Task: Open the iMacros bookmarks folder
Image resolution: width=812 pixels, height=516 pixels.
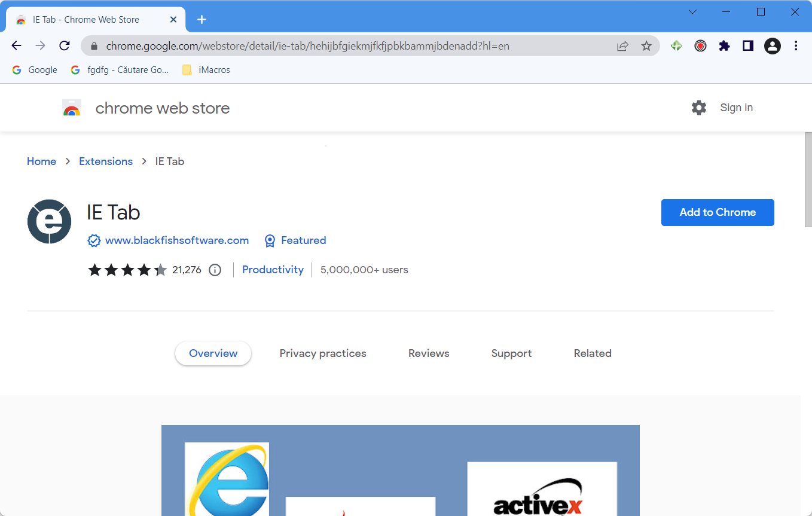Action: (206, 70)
